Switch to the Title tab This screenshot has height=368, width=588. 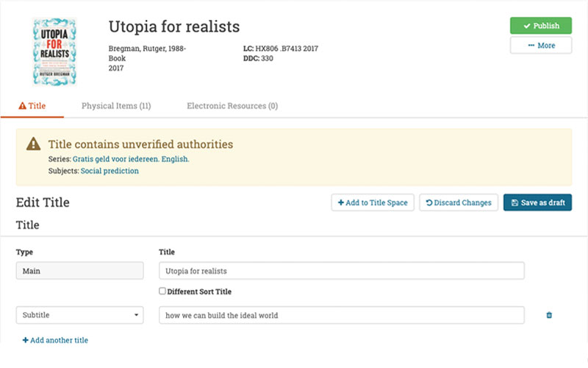(32, 106)
